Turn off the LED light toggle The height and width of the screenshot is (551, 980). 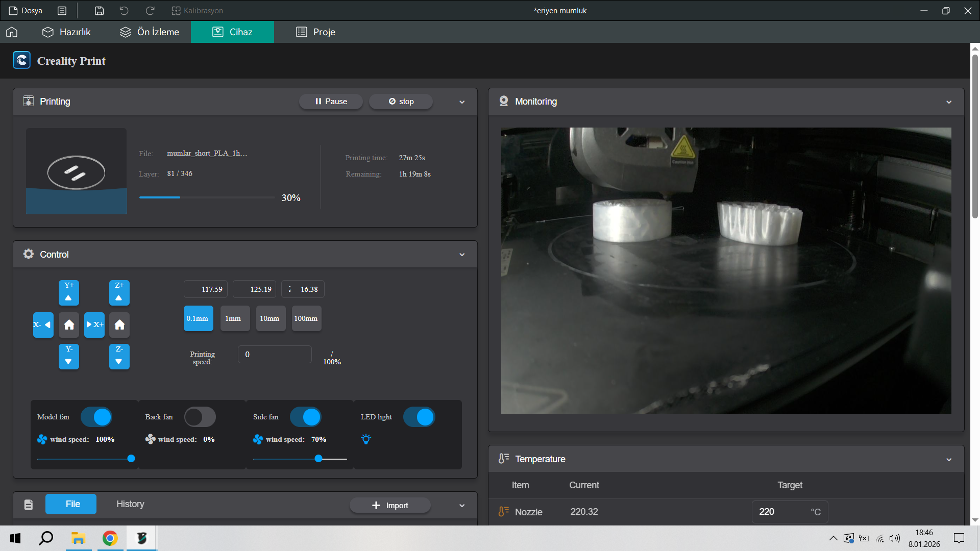[419, 417]
